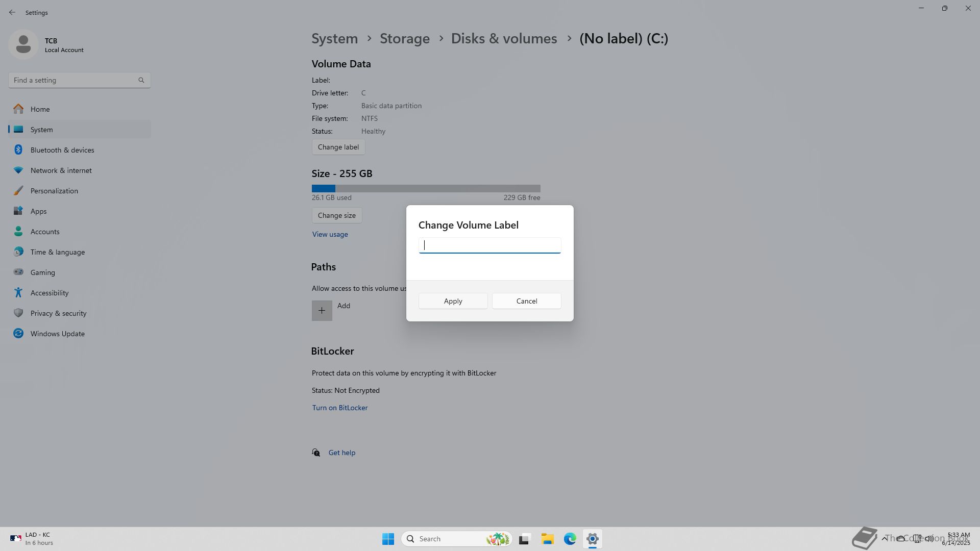Go to Disks & volumes breadcrumb
Screen dimensions: 980x551
click(504, 39)
